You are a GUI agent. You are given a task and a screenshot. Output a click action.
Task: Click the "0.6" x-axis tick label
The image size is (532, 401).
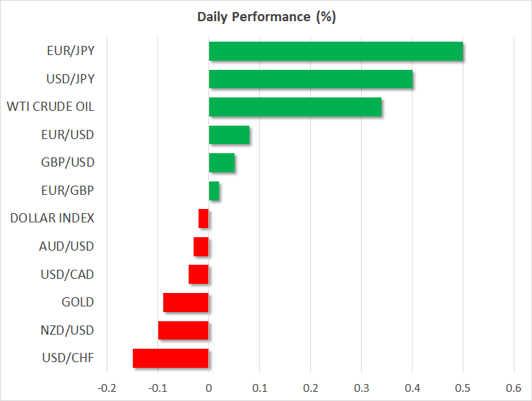tap(514, 388)
